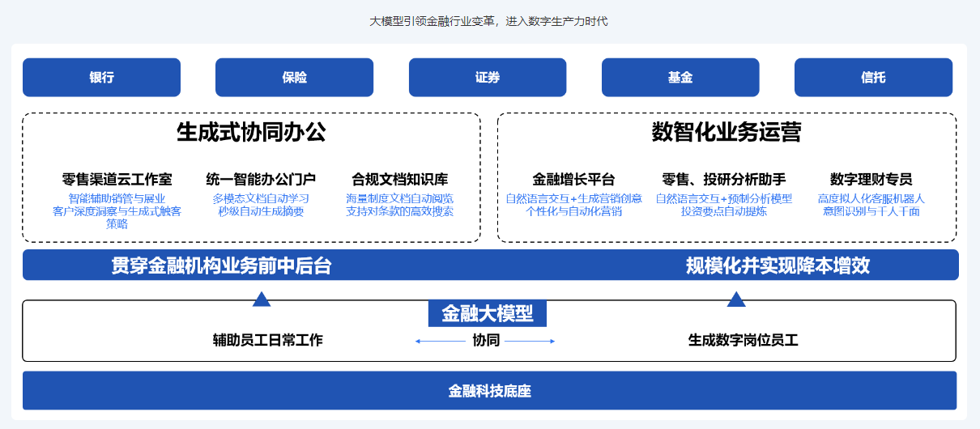This screenshot has width=980, height=429.
Task: Select 合规文档知识库 entry
Action: tap(399, 179)
